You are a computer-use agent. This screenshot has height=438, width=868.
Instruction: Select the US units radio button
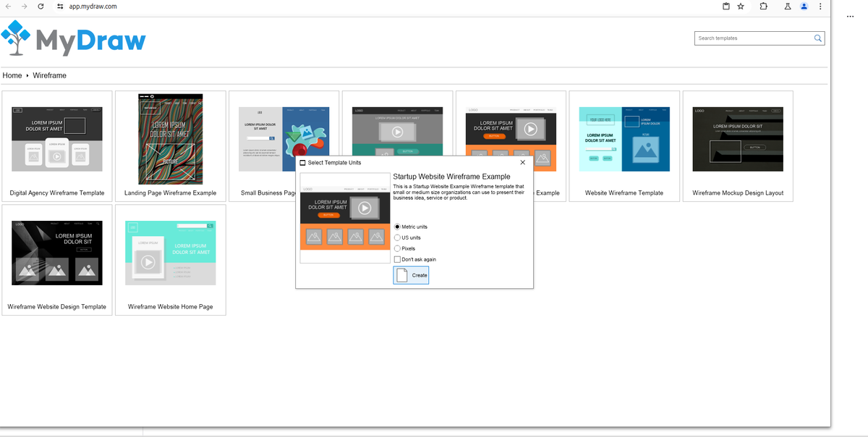397,237
